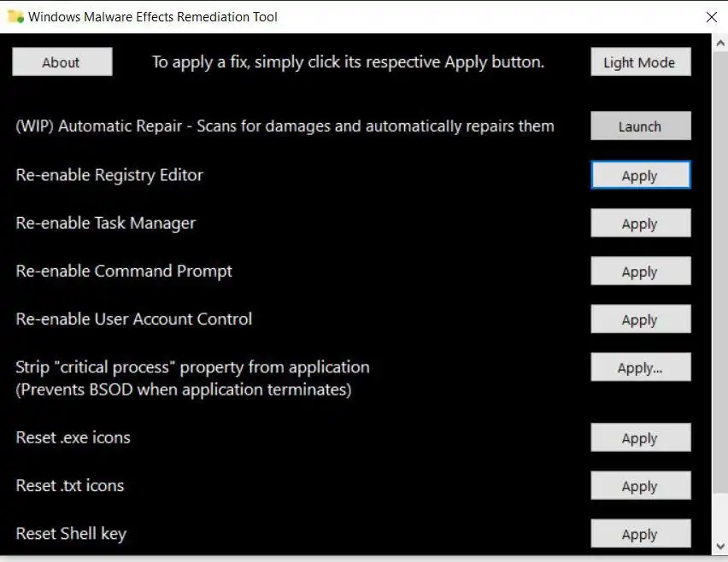Click the "To apply a fix" instruction text
The height and width of the screenshot is (562, 728).
[x=348, y=62]
